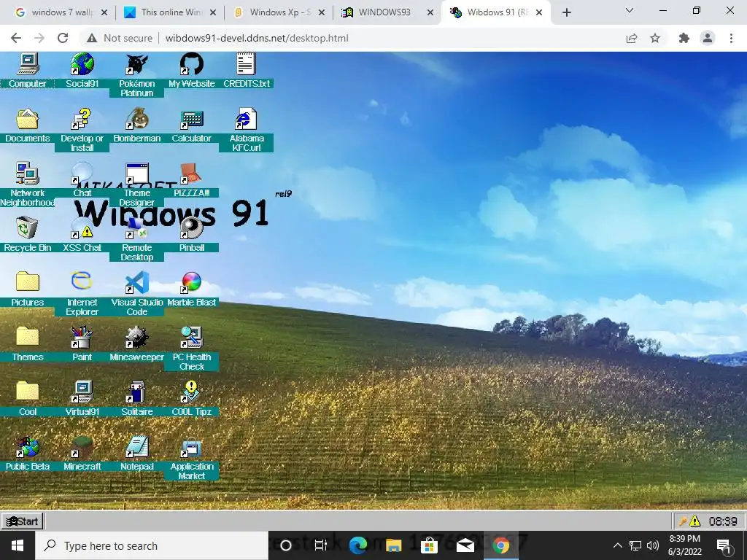Viewport: 747px width, 560px height.
Task: Open the Windows notification center
Action: pos(724,545)
